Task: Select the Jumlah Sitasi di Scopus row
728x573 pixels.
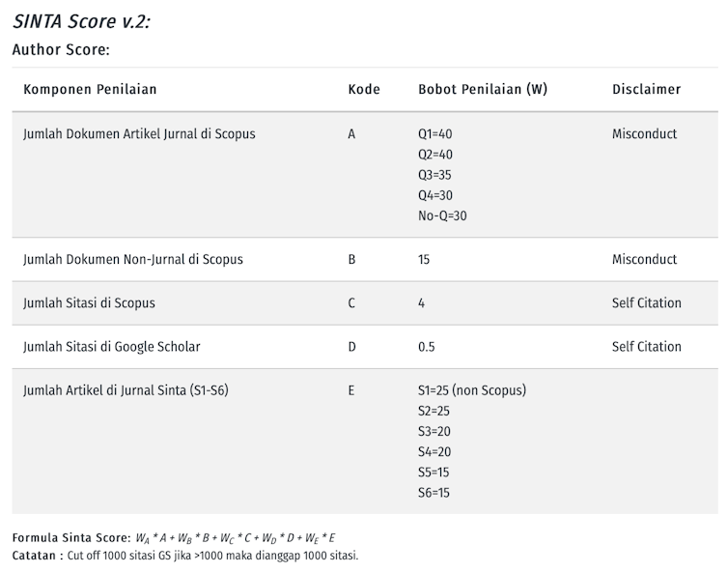Action: 89,303
